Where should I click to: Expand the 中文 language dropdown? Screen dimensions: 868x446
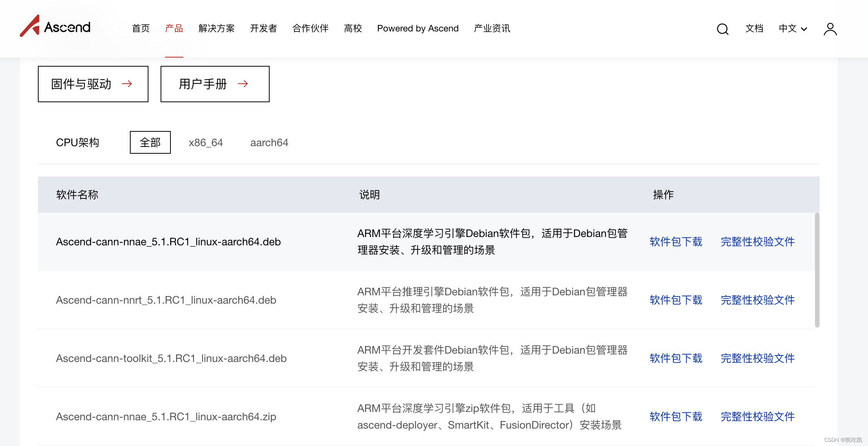tap(793, 29)
